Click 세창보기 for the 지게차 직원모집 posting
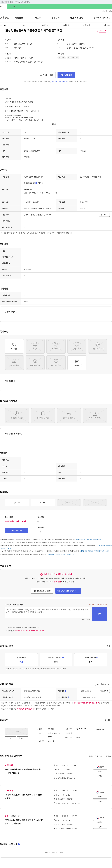112x868 pixels. (x=100, y=776)
